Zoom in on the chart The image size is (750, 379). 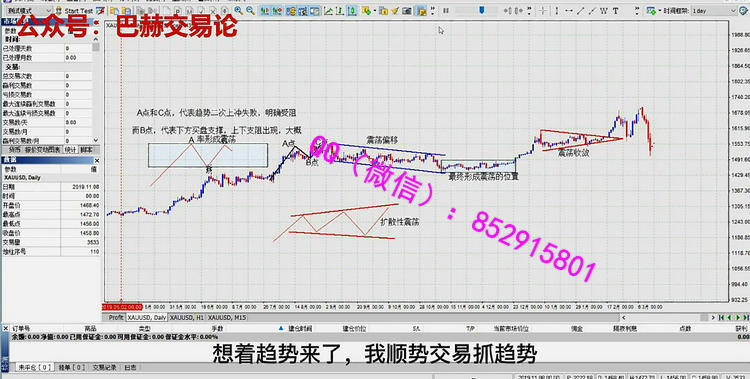tap(238, 11)
